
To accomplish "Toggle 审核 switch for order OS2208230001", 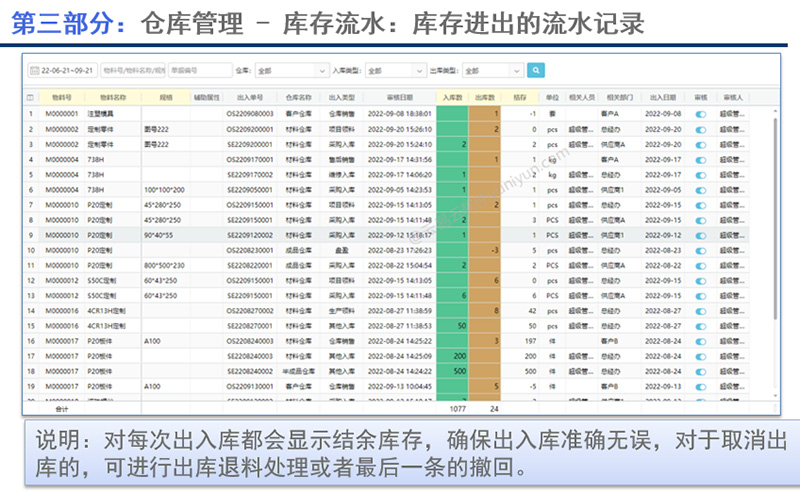I will click(701, 251).
